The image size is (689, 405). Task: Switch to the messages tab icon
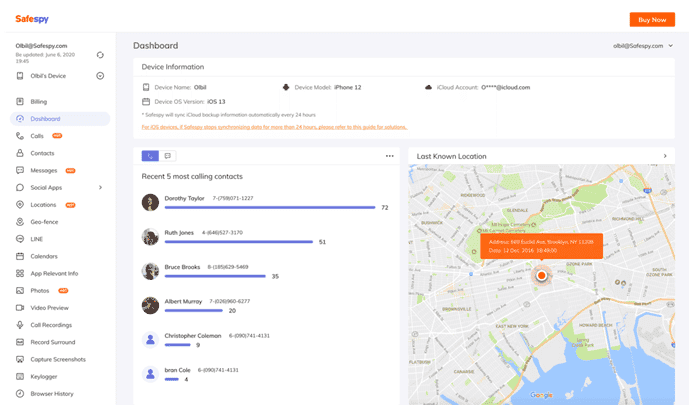pos(167,156)
